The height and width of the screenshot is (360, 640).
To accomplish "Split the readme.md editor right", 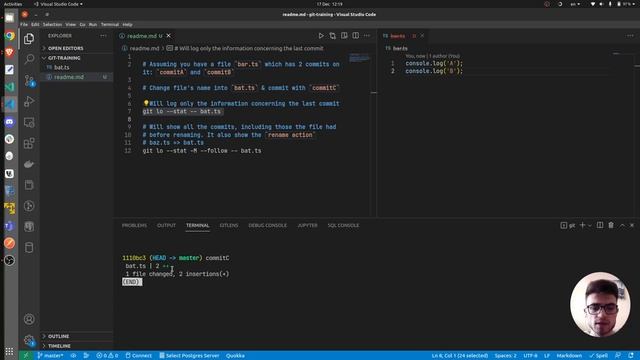I will [356, 36].
